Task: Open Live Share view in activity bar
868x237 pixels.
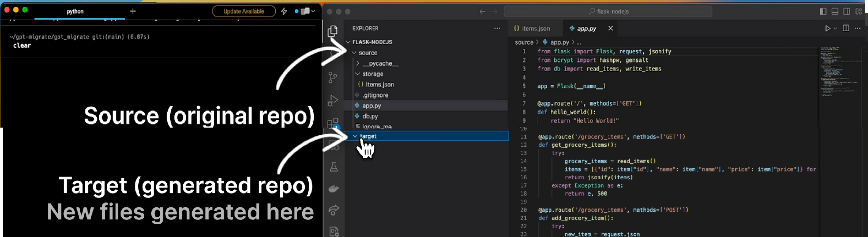Action: tap(334, 210)
